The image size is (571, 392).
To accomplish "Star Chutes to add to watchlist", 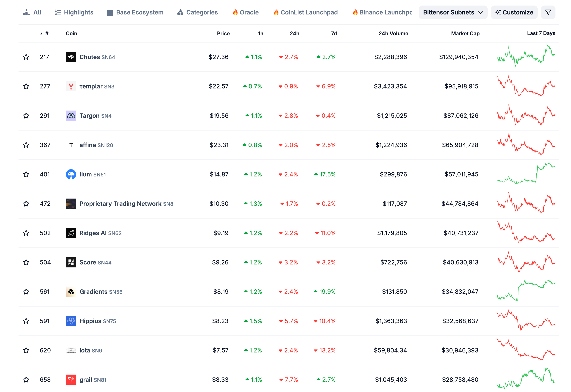I will 26,57.
